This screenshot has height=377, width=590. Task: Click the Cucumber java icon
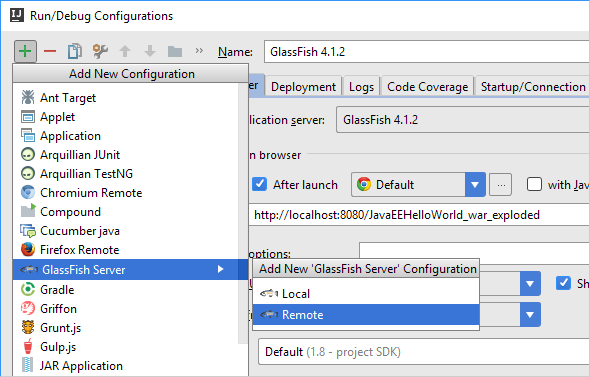coord(28,231)
